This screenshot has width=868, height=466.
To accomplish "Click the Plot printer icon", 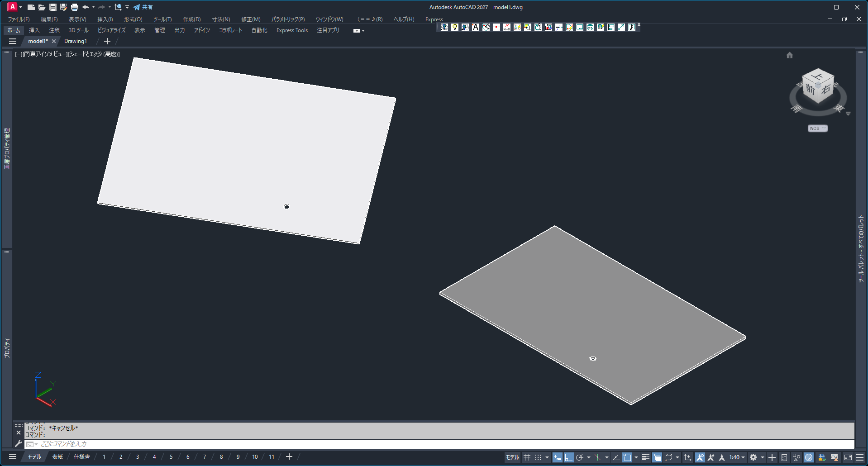I will [x=75, y=7].
